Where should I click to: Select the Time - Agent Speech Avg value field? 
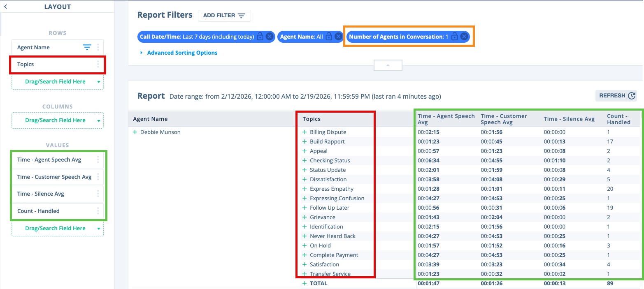pyautogui.click(x=58, y=160)
